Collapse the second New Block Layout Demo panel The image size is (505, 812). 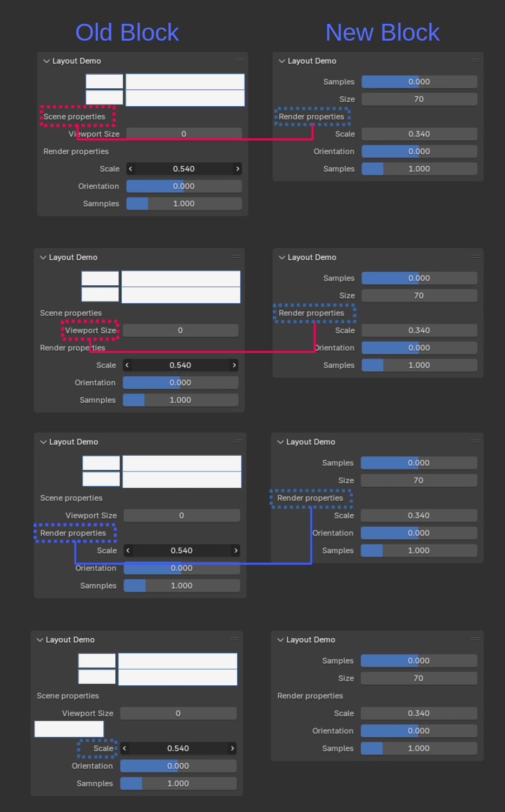point(282,258)
